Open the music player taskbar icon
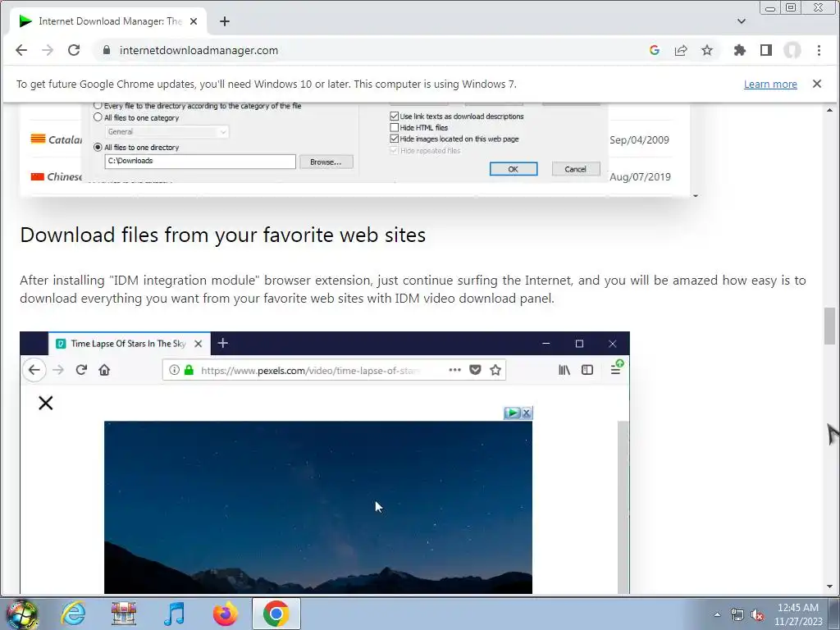The width and height of the screenshot is (840, 630). click(175, 614)
